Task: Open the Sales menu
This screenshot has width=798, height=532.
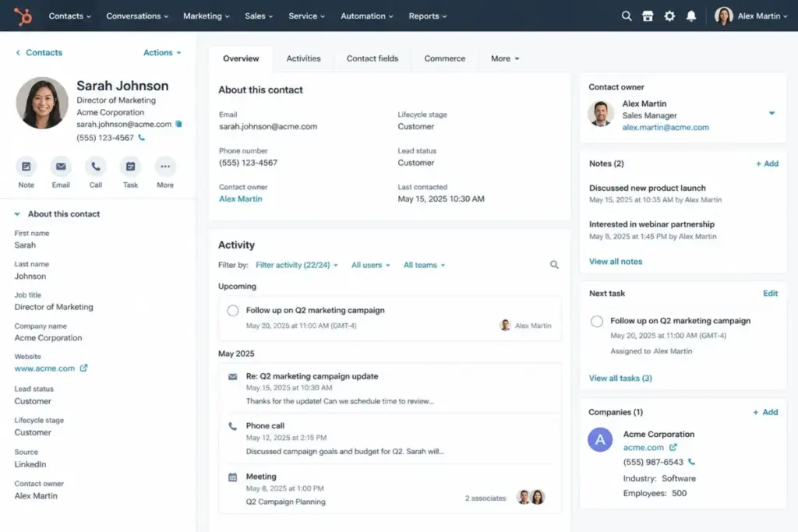Action: pos(259,16)
